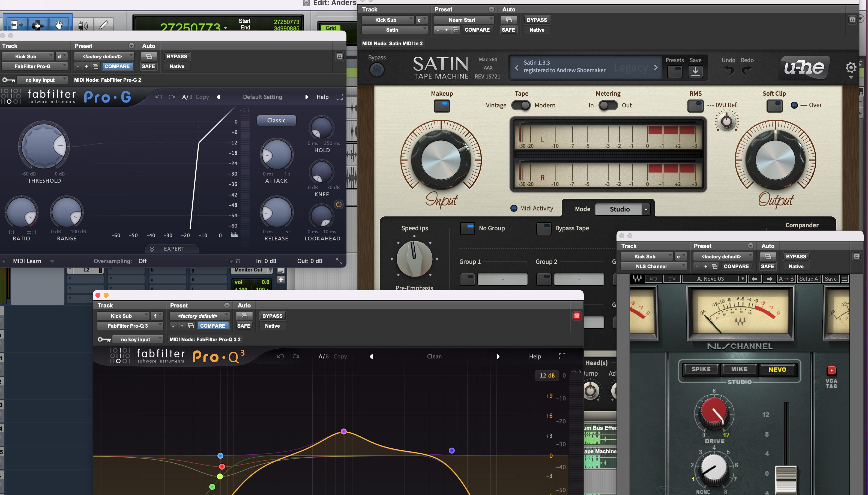
Task: Click Satin Redo arrow
Action: click(747, 71)
